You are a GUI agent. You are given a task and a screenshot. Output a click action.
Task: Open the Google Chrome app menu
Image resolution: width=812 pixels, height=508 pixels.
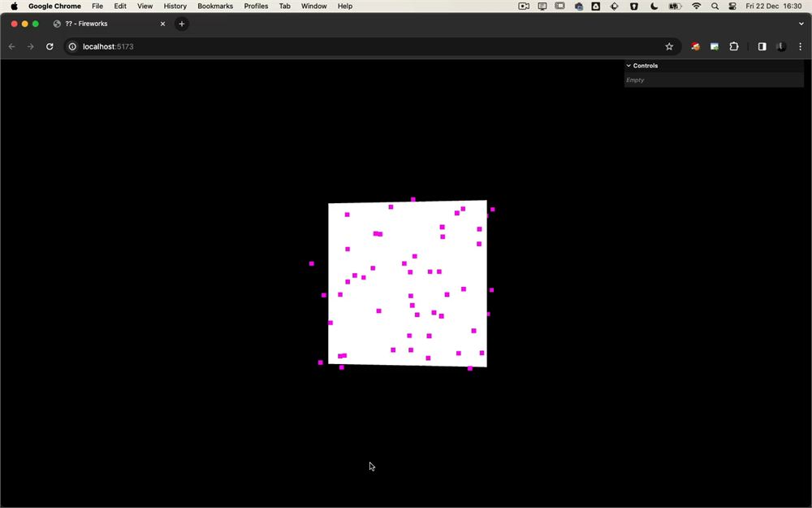pos(54,7)
